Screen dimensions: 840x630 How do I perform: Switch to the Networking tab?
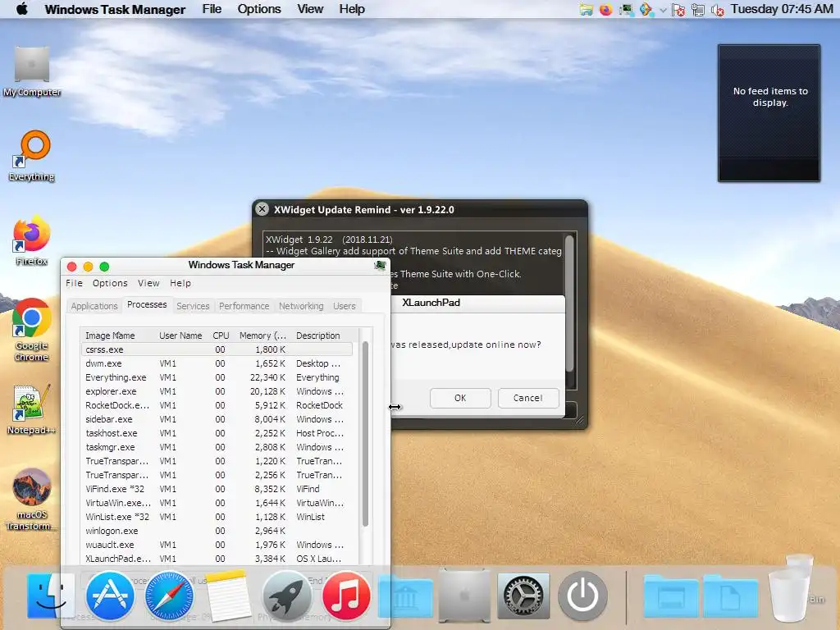pos(301,306)
